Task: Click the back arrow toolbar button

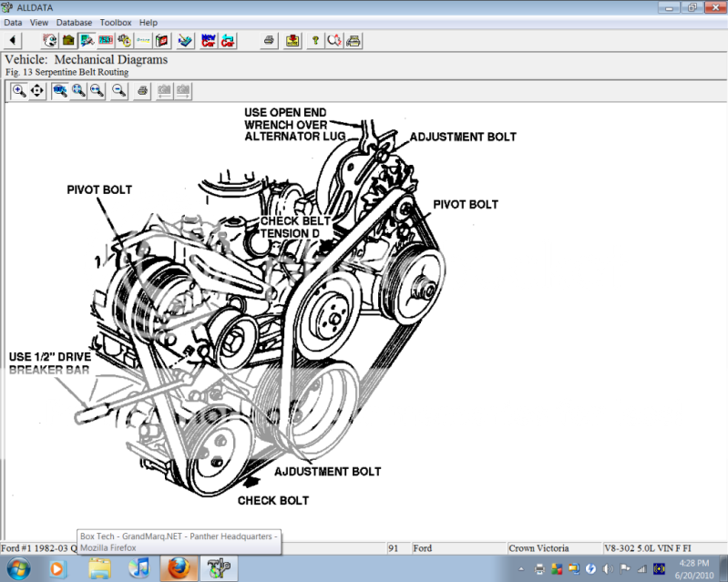Action: click(14, 40)
